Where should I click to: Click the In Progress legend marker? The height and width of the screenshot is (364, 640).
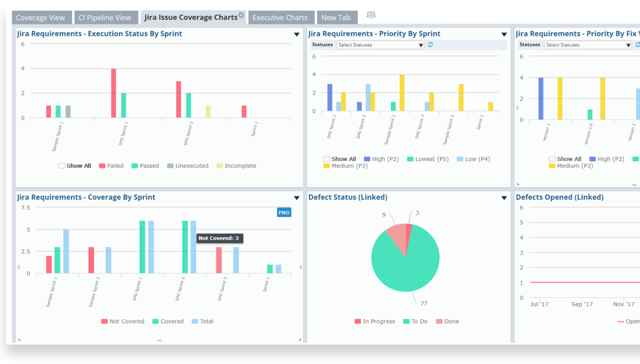pos(358,321)
